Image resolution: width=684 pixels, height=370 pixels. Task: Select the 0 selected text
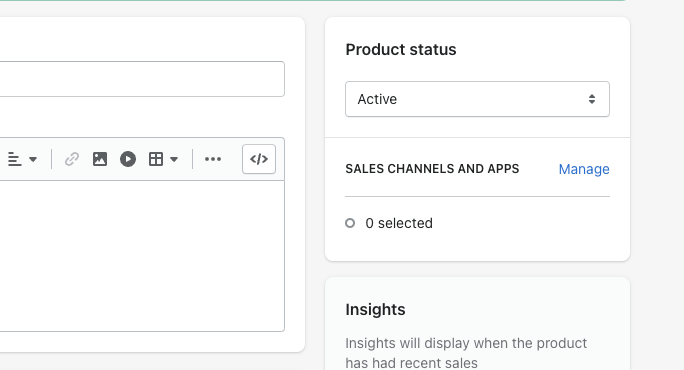point(399,223)
